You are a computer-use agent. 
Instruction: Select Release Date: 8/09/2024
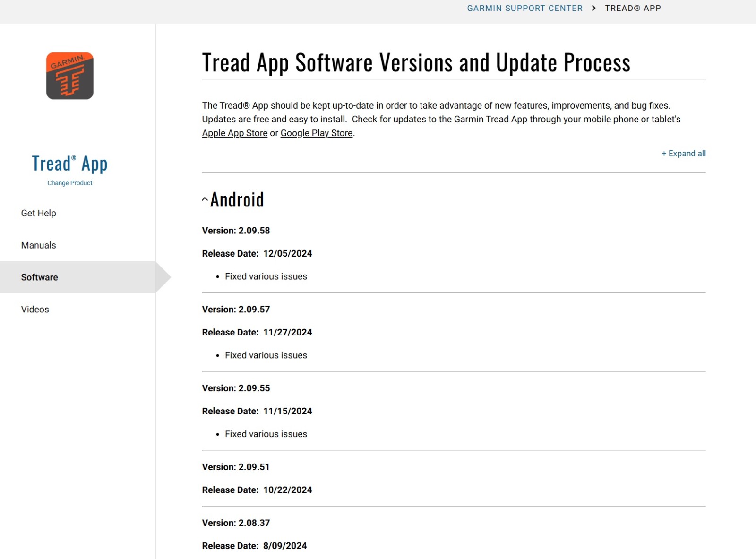[x=254, y=546]
